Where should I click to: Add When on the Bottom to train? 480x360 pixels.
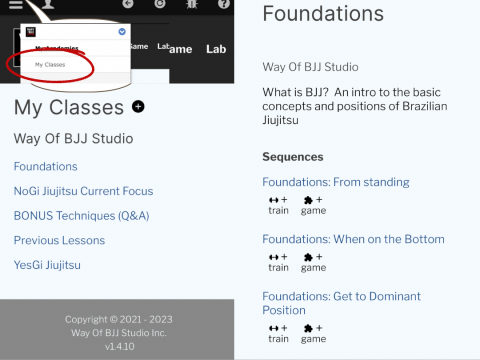pyautogui.click(x=278, y=262)
